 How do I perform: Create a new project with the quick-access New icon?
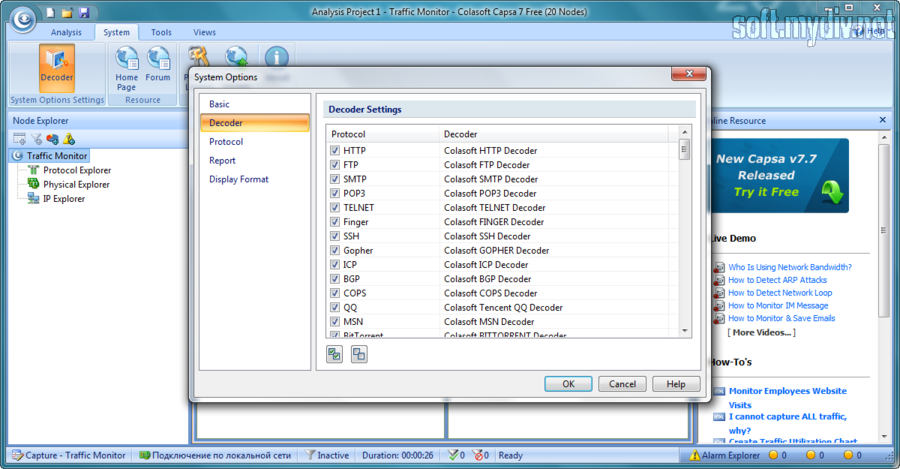pos(51,12)
